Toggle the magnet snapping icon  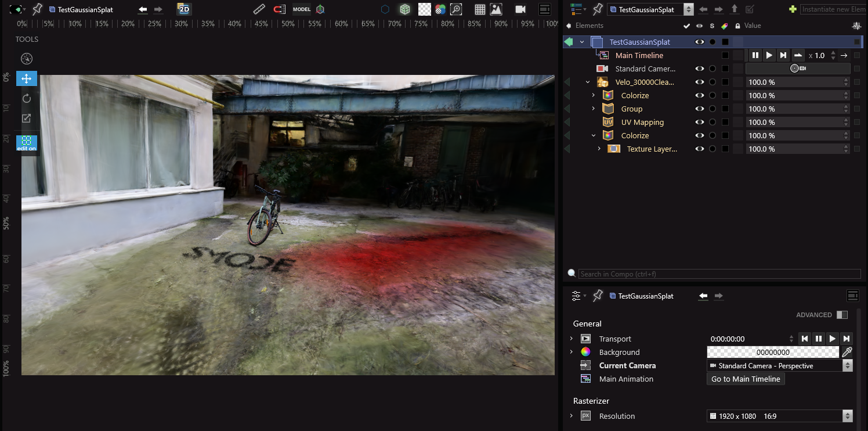[x=280, y=9]
